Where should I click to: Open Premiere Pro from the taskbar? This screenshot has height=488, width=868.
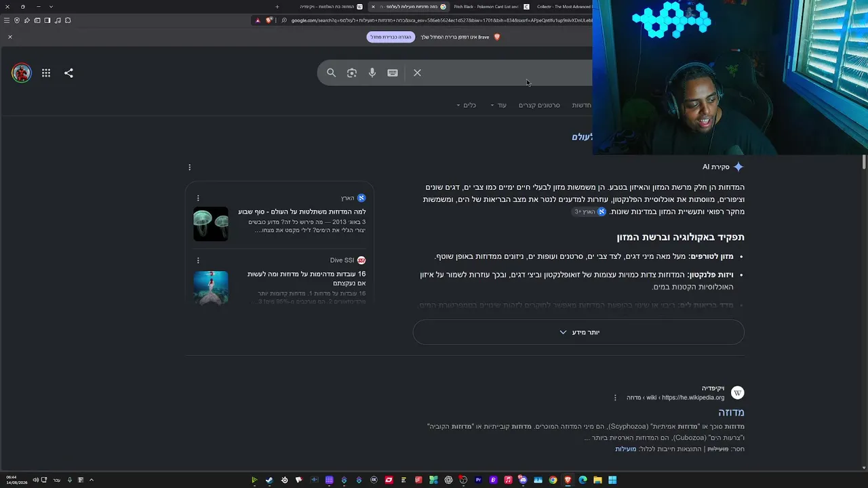[x=478, y=480]
